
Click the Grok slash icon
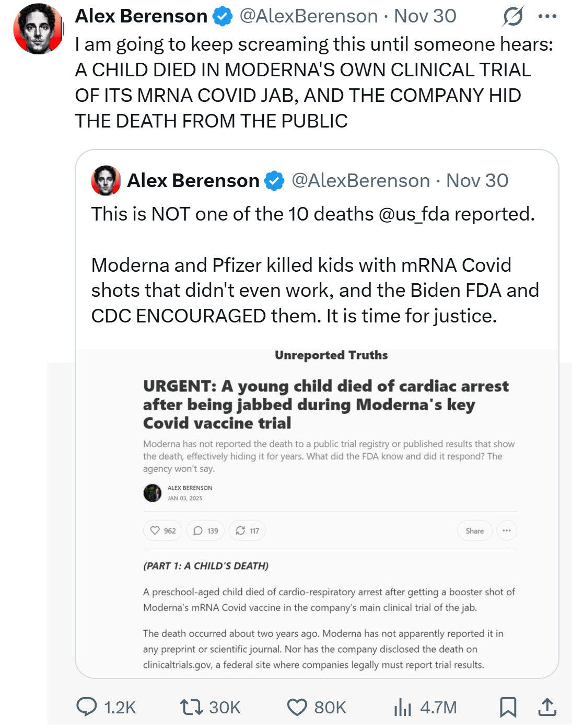tap(513, 16)
